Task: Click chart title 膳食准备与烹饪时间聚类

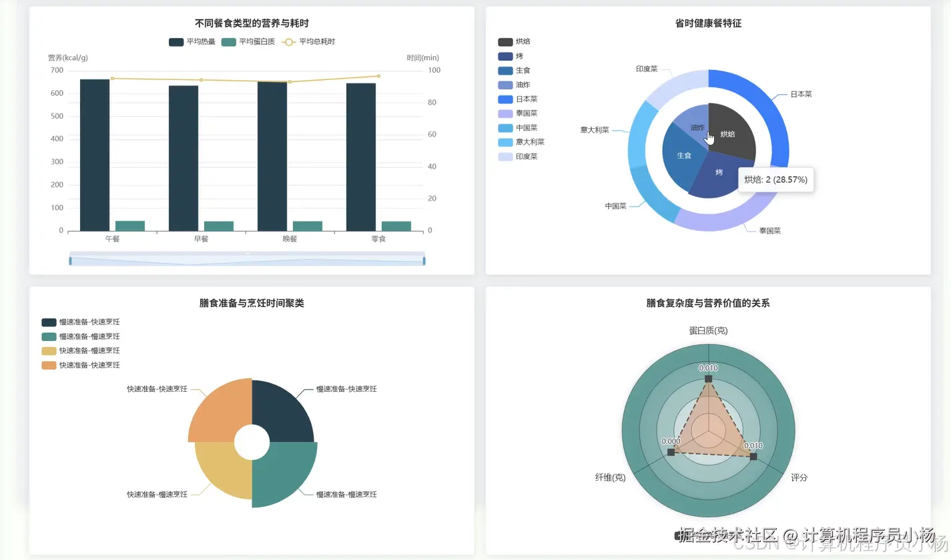Action: point(252,303)
